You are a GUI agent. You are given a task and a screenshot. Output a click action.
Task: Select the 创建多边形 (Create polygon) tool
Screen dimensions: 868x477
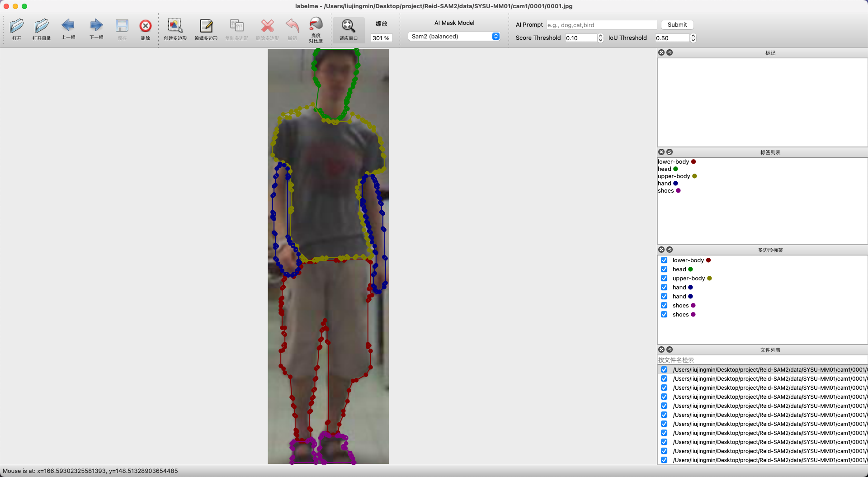click(x=175, y=26)
